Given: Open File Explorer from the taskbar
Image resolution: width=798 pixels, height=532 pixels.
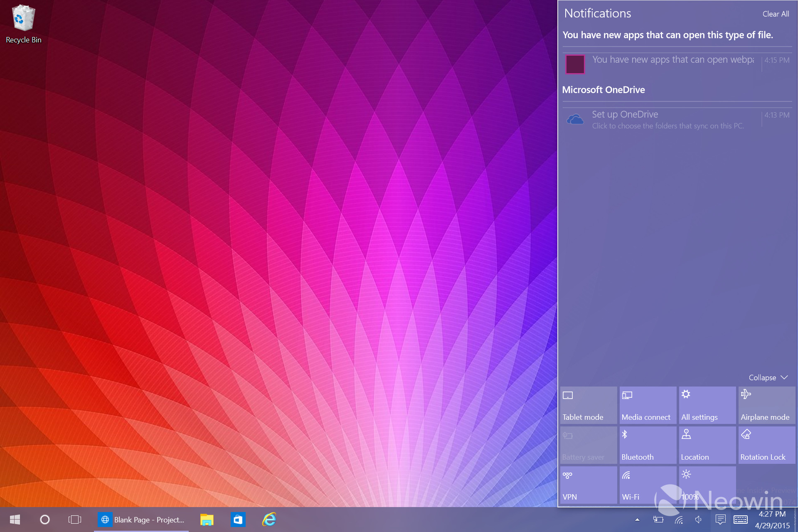Looking at the screenshot, I should coord(207,520).
